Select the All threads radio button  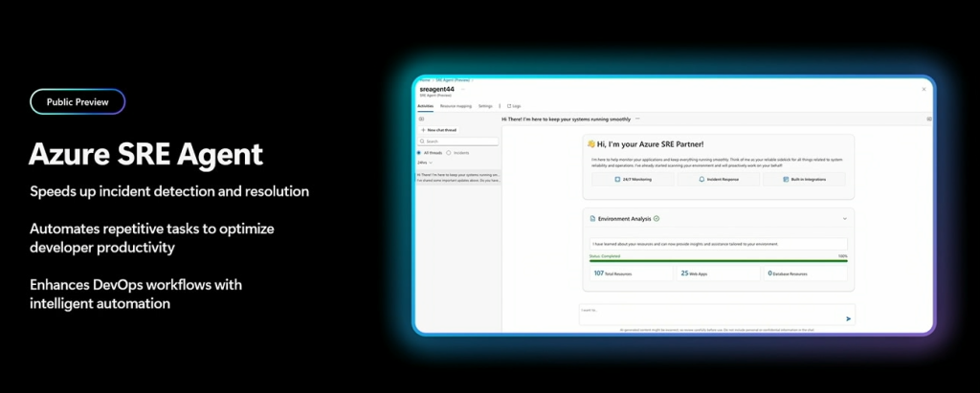point(419,152)
